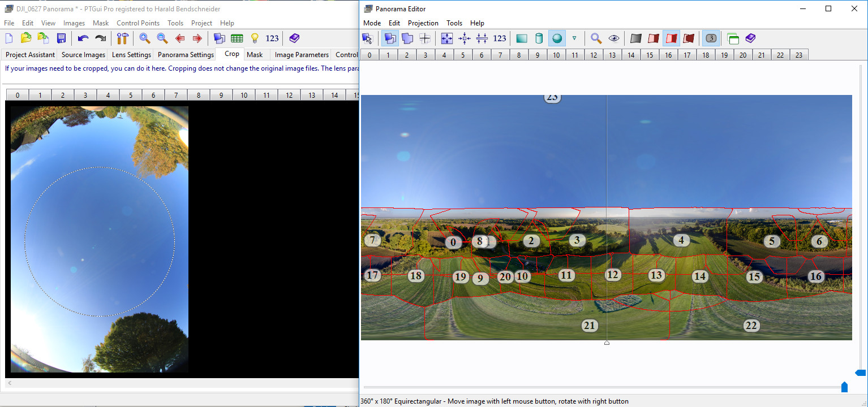Open project options hammer and wrench icon

click(122, 38)
